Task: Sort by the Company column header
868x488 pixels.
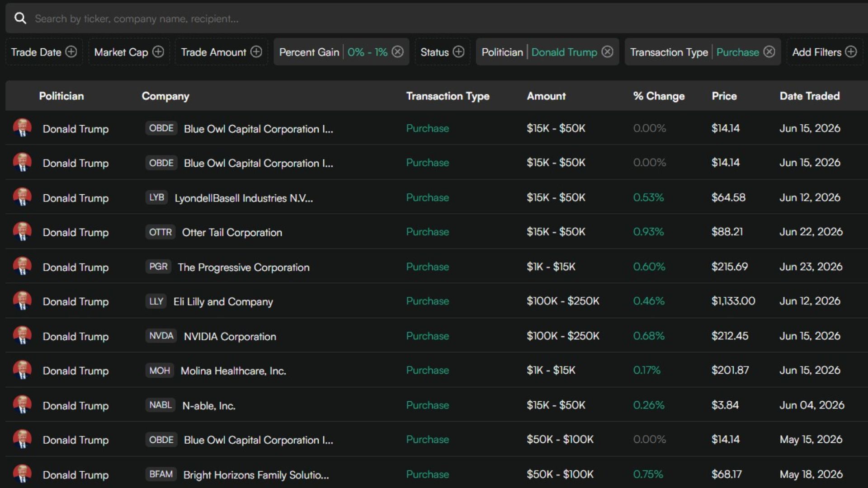Action: 165,96
